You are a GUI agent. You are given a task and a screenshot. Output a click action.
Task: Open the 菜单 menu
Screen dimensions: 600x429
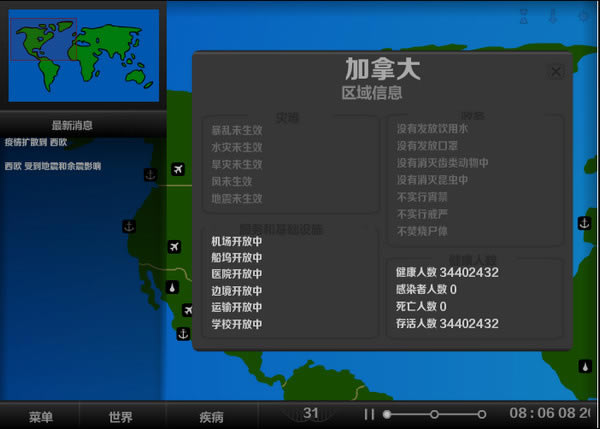40,416
